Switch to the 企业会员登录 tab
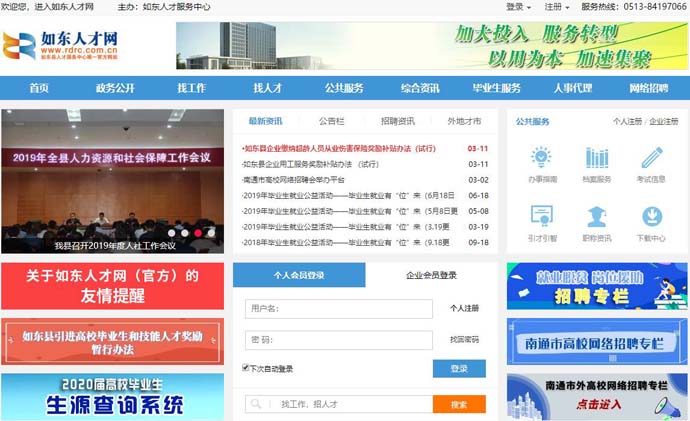 click(431, 275)
